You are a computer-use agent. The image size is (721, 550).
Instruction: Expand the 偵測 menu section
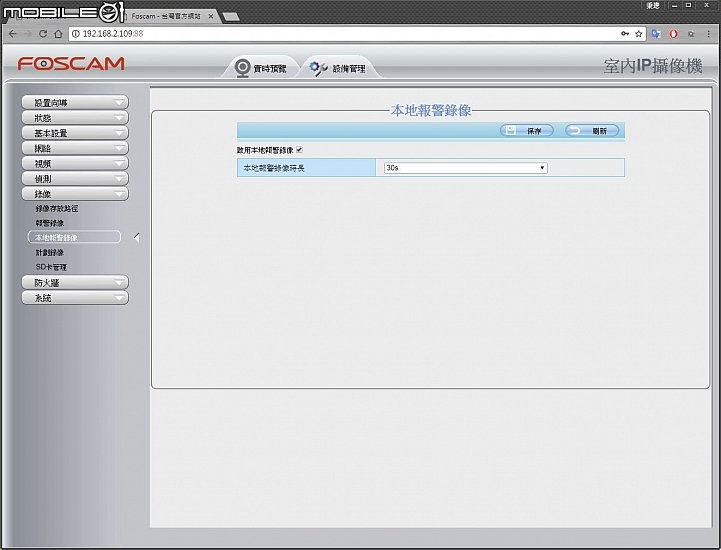pyautogui.click(x=75, y=178)
